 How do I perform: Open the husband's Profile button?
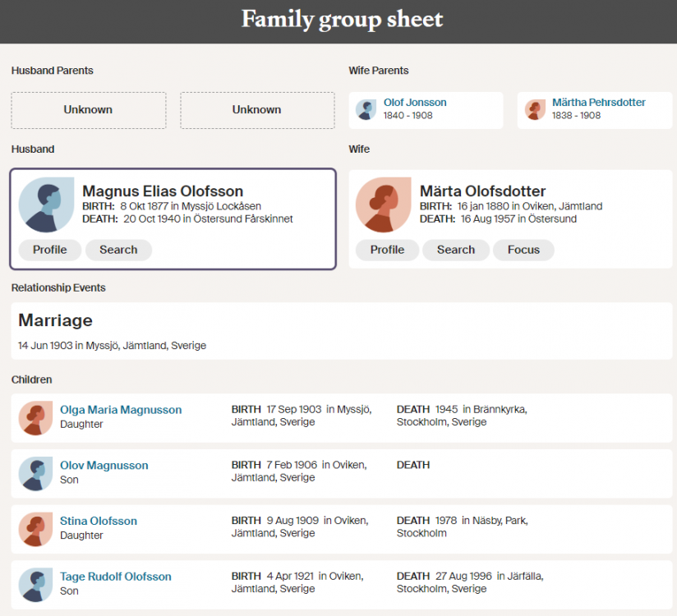pos(50,250)
